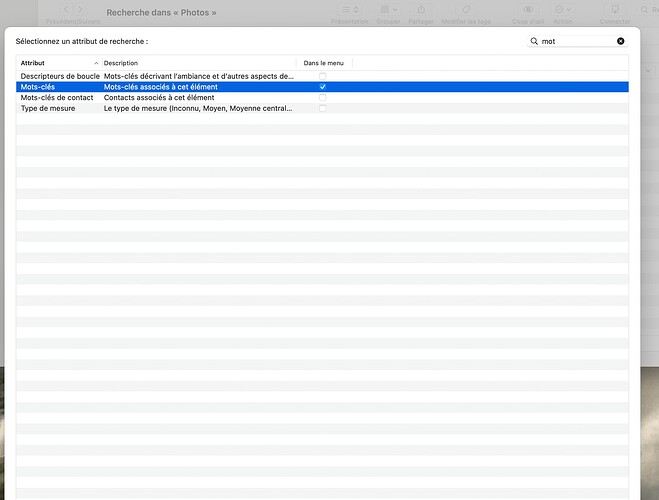Click the Partager toolbar icon

[419, 9]
